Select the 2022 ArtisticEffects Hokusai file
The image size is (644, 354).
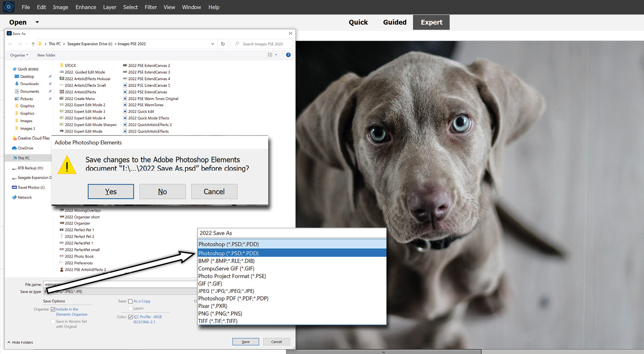pyautogui.click(x=85, y=79)
